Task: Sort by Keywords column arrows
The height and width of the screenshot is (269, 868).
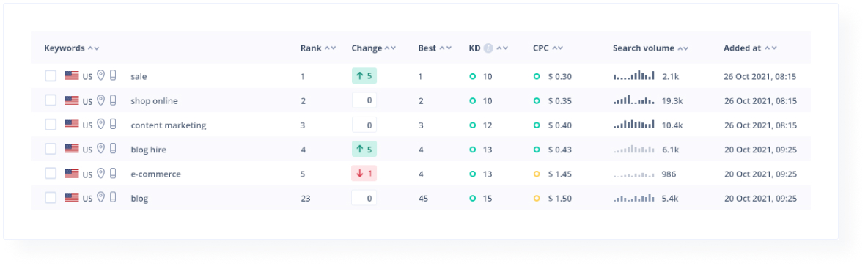Action: pos(94,48)
